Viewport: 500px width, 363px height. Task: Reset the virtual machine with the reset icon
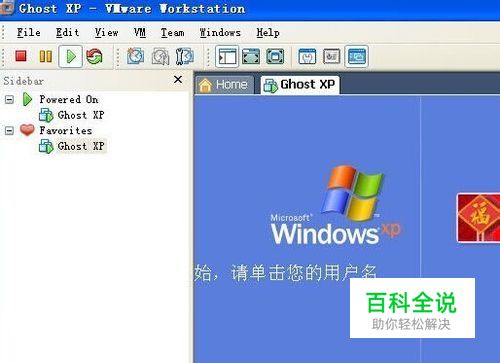point(94,56)
